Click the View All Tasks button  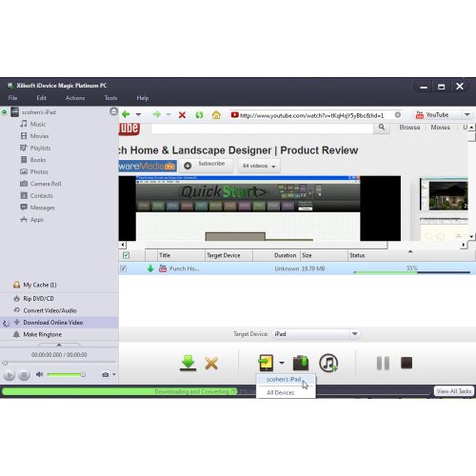(x=453, y=391)
